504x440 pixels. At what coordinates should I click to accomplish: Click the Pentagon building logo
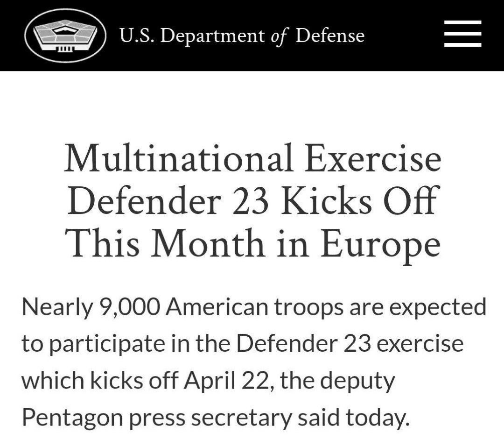[65, 35]
